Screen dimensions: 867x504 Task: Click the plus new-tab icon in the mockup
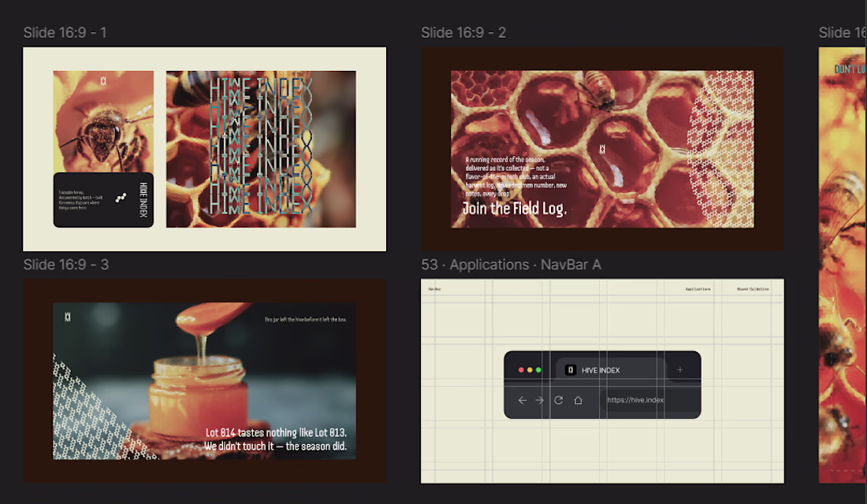click(680, 369)
